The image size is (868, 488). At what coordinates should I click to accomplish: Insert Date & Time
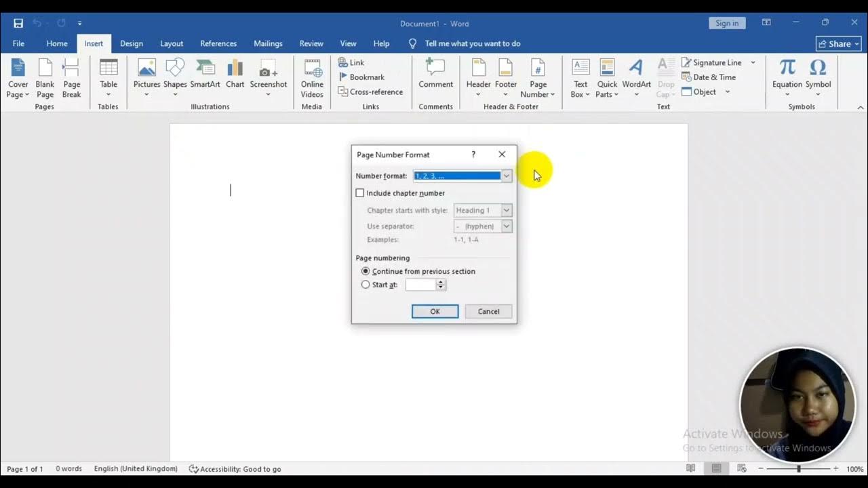709,77
